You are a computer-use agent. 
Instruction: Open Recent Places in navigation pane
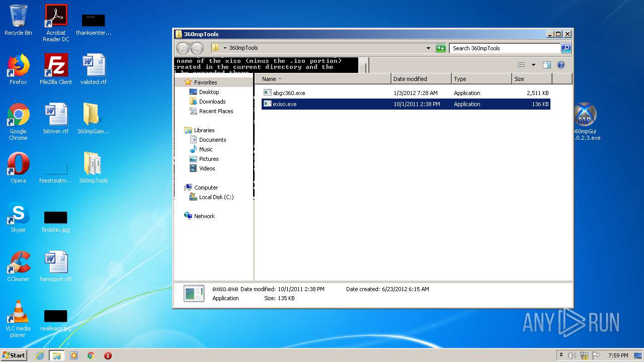click(x=216, y=111)
